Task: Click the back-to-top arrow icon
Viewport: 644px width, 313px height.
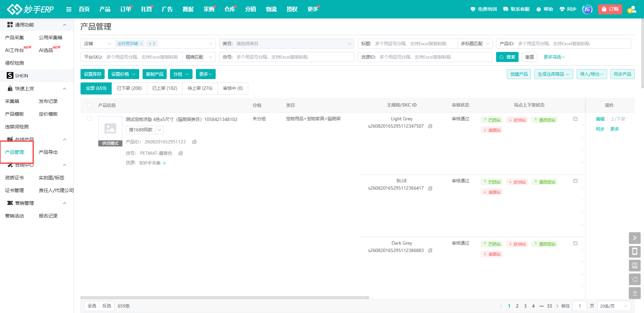Action: (635, 293)
